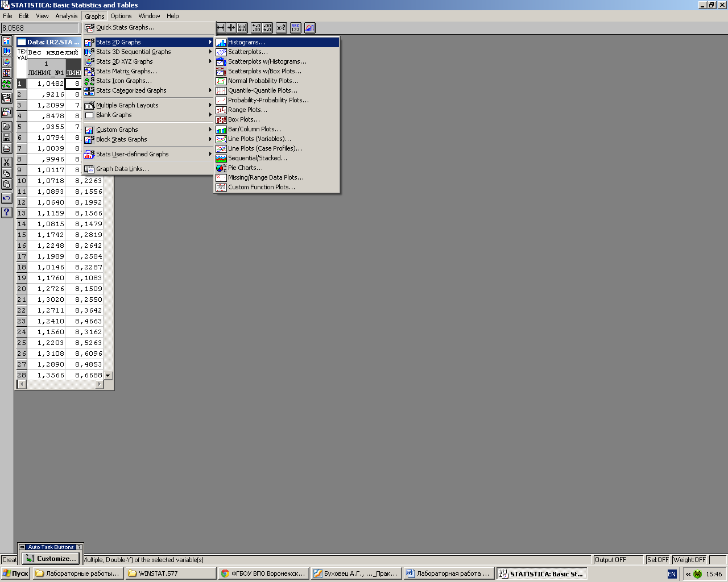Open Graph Data Links… item
This screenshot has height=582, width=728.
(x=148, y=169)
